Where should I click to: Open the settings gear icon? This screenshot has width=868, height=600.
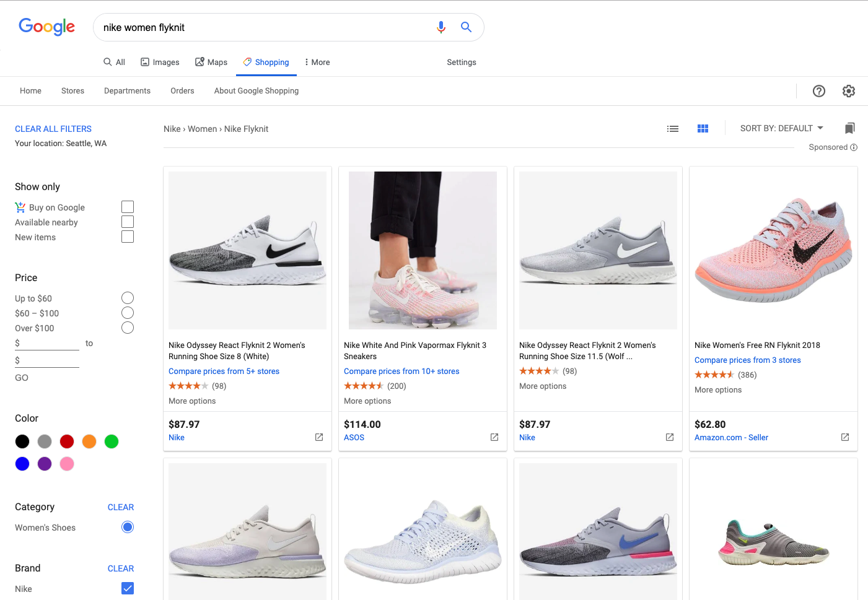[849, 91]
